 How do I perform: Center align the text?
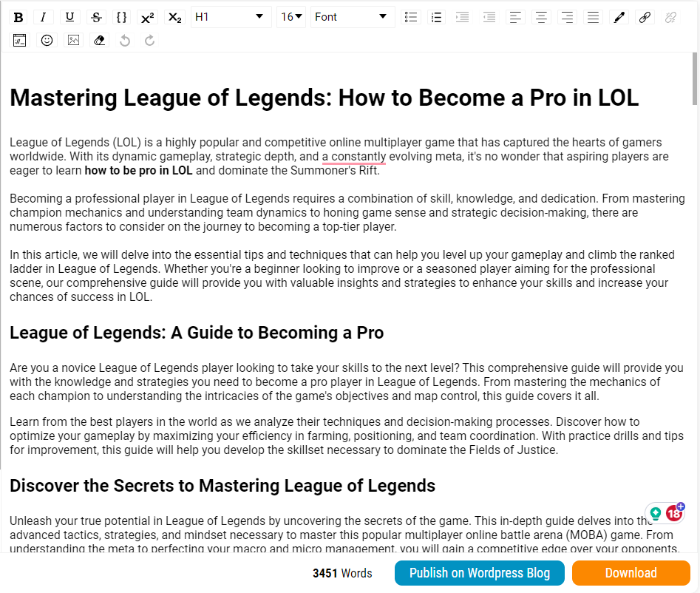[x=541, y=18]
